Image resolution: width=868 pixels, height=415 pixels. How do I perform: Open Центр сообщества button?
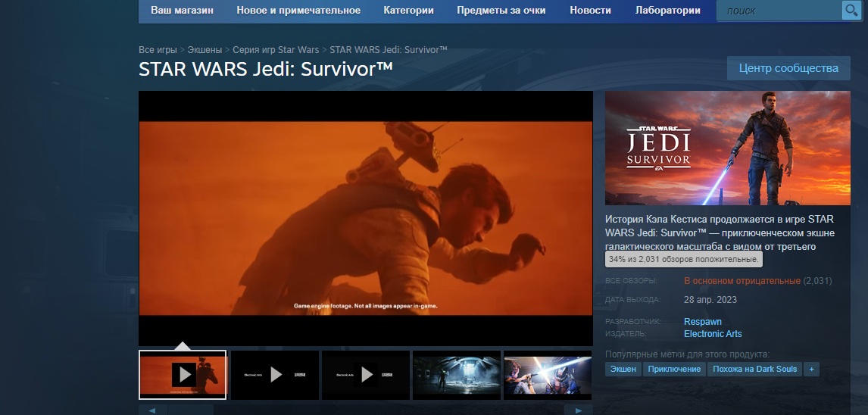(x=788, y=69)
